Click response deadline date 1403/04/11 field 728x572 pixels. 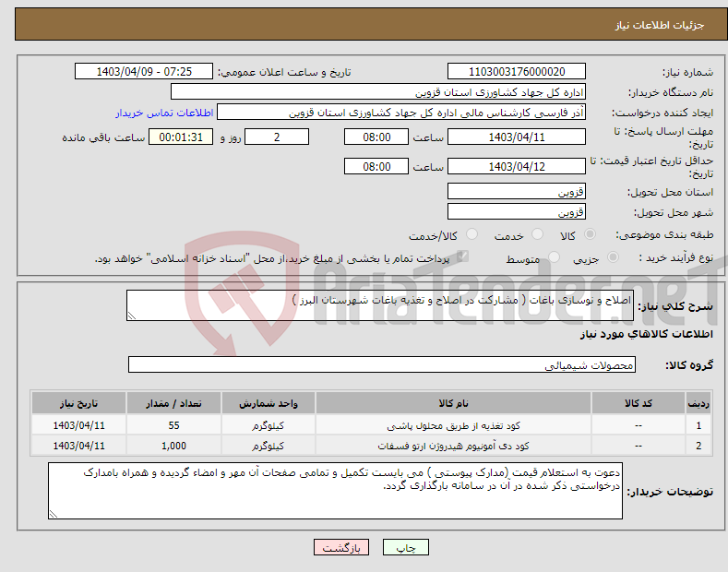click(x=517, y=137)
